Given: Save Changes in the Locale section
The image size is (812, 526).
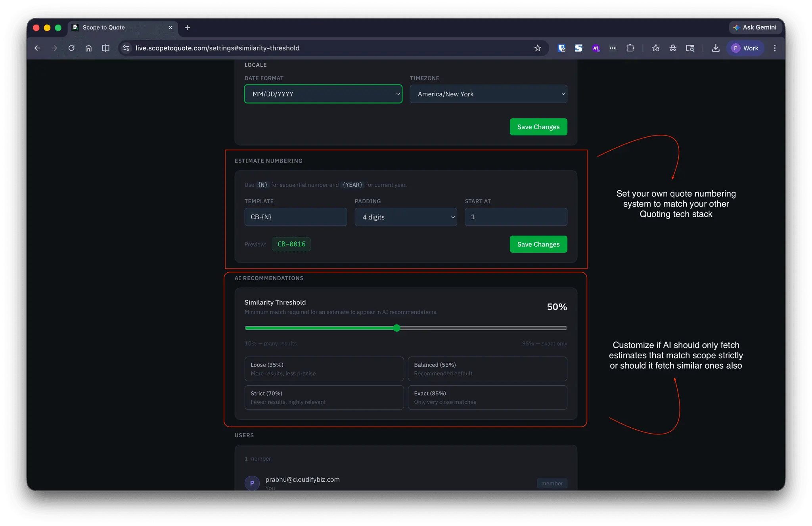Looking at the screenshot, I should [538, 127].
